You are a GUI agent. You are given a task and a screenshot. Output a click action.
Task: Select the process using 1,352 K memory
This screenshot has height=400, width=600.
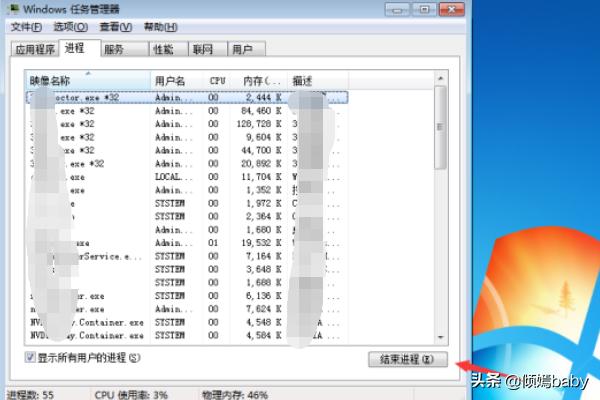click(x=187, y=190)
